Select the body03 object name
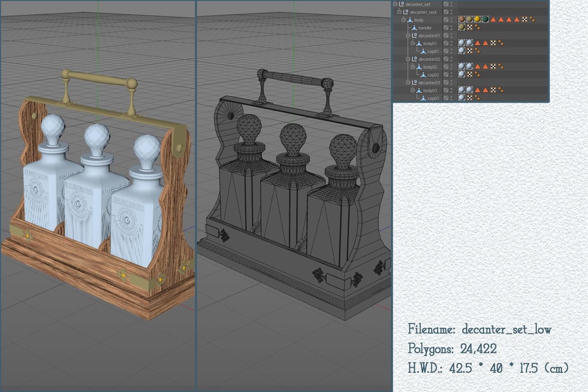Image resolution: width=588 pixels, height=392 pixels. point(430,90)
